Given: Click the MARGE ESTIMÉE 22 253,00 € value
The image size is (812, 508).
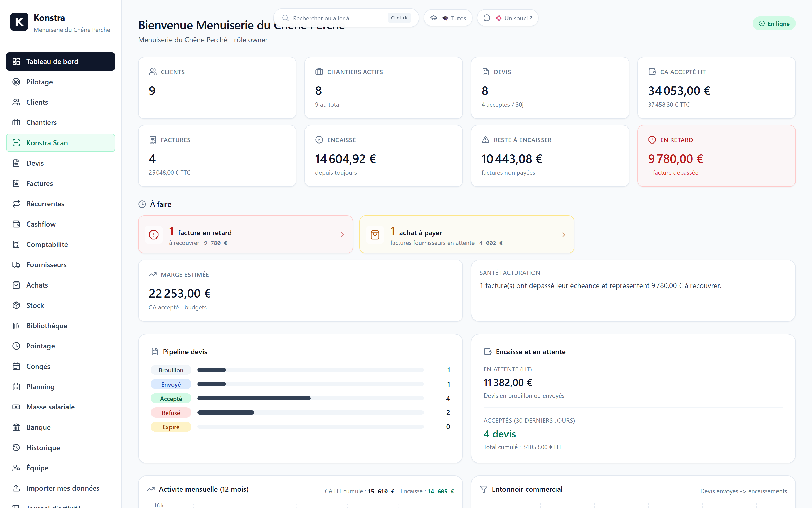Looking at the screenshot, I should (x=179, y=294).
